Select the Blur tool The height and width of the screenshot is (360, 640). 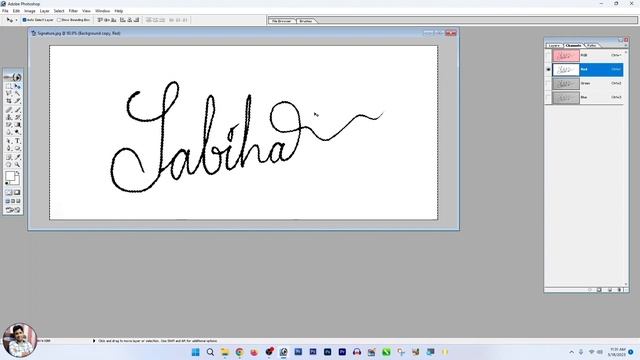9,132
